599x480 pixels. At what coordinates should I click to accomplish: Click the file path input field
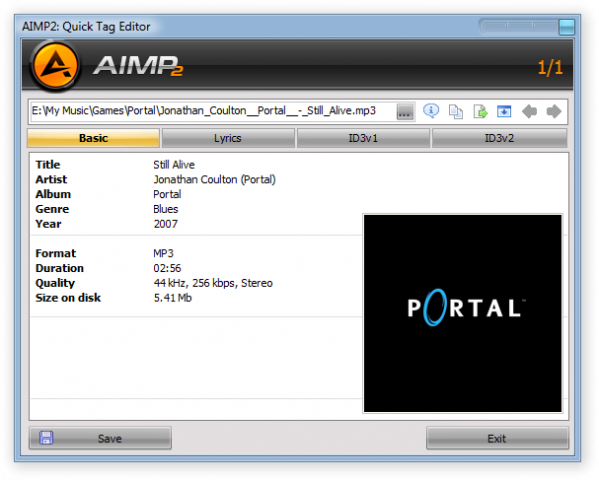pos(212,111)
